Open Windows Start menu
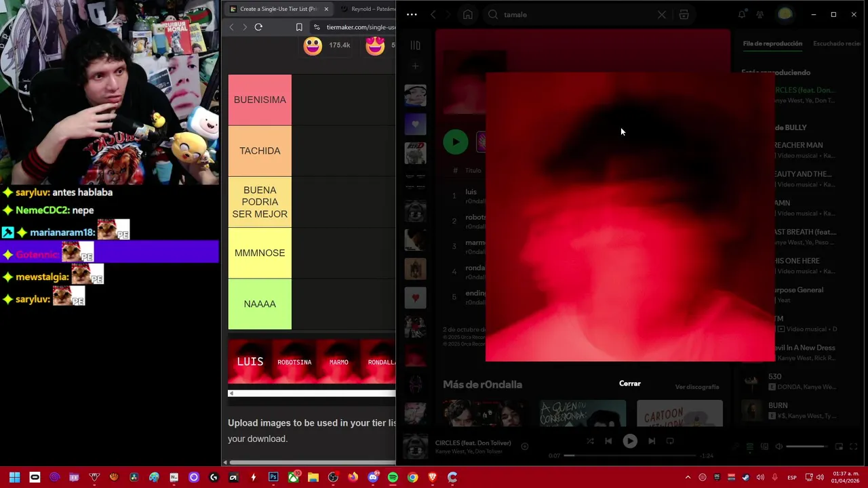Image resolution: width=868 pixels, height=488 pixels. tap(14, 477)
